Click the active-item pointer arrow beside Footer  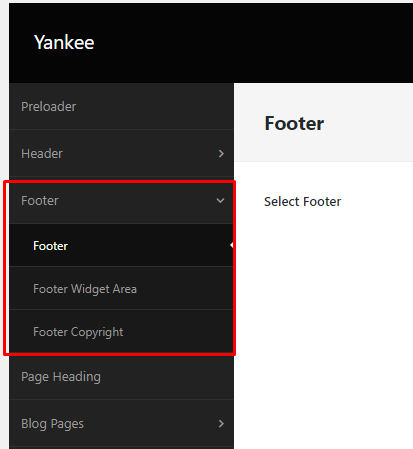click(231, 245)
